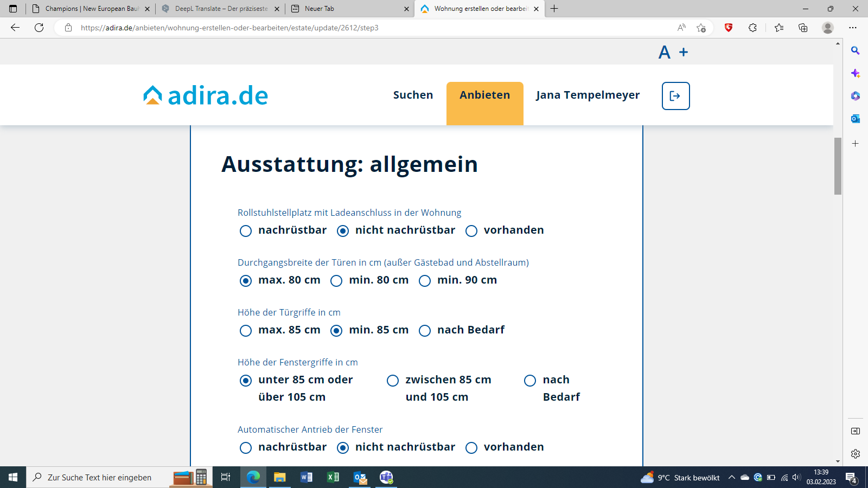The height and width of the screenshot is (488, 868).
Task: Open the Favorites star icon in toolbar
Action: [x=779, y=28]
